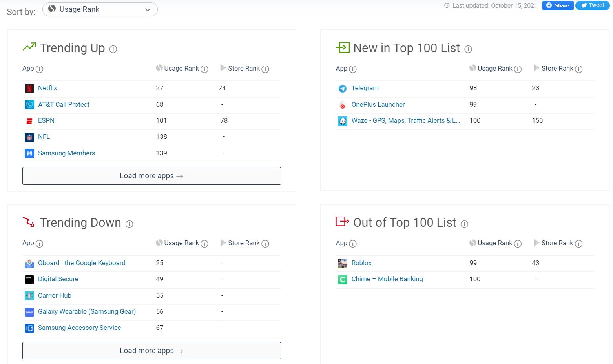Click the Chime app icon
The height and width of the screenshot is (364, 613).
tap(343, 280)
